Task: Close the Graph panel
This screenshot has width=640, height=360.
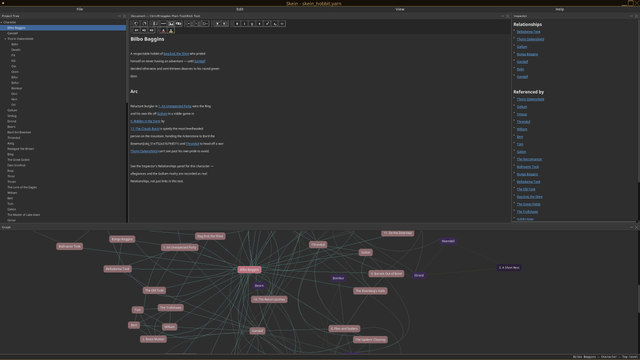Action: tap(636, 227)
